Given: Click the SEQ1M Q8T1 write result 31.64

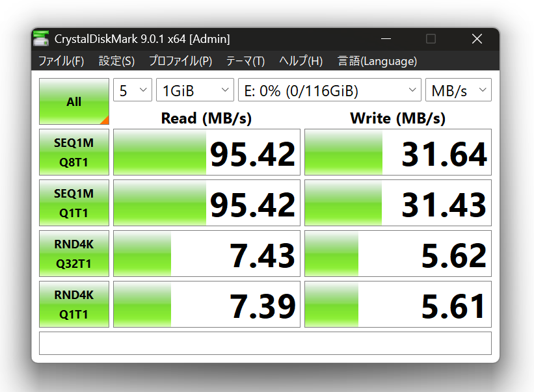Looking at the screenshot, I should (x=398, y=152).
